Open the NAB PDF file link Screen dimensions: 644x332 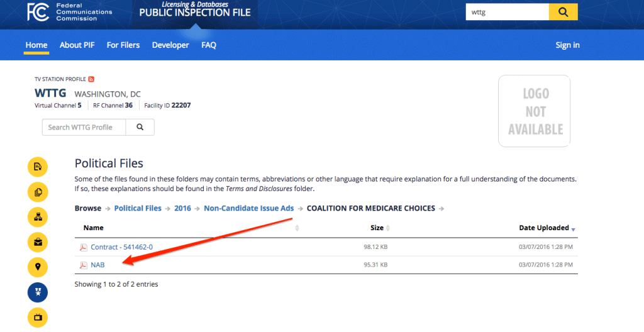coord(97,265)
